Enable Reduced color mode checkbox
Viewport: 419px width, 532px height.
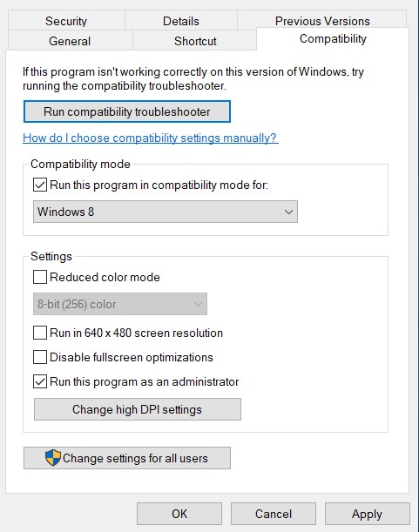[x=40, y=277]
